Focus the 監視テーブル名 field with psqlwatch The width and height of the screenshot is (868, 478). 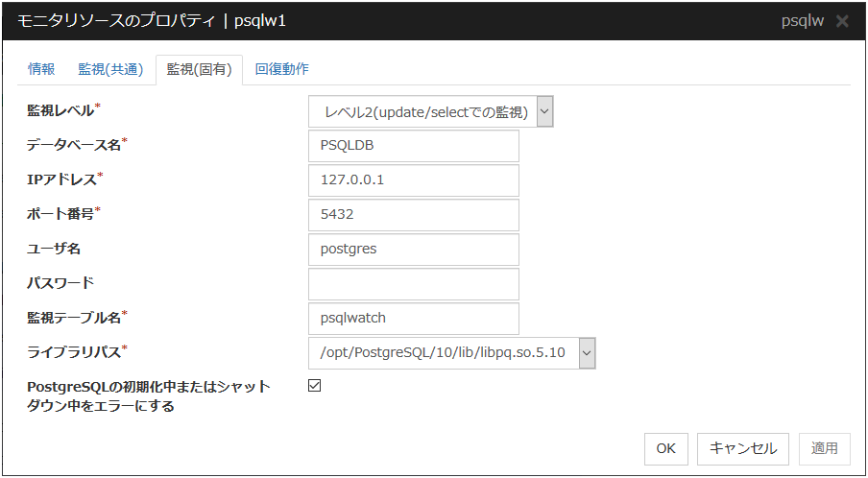click(x=413, y=319)
